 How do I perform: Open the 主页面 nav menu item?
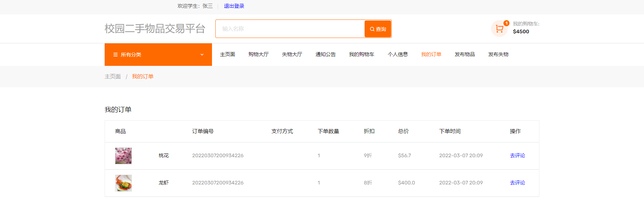click(227, 54)
